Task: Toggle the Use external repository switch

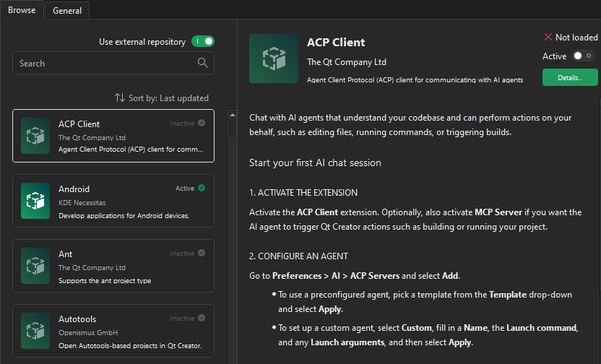Action: (203, 41)
